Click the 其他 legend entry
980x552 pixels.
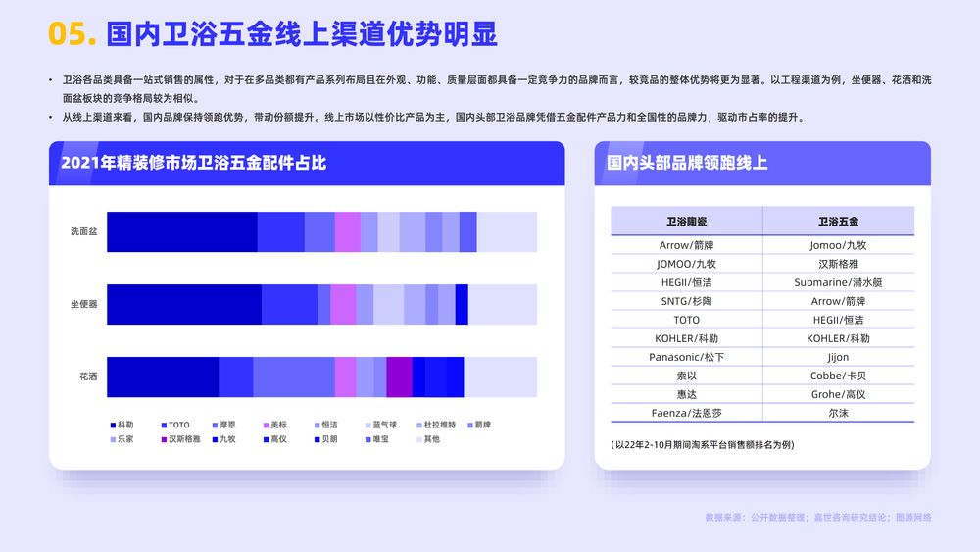click(428, 439)
